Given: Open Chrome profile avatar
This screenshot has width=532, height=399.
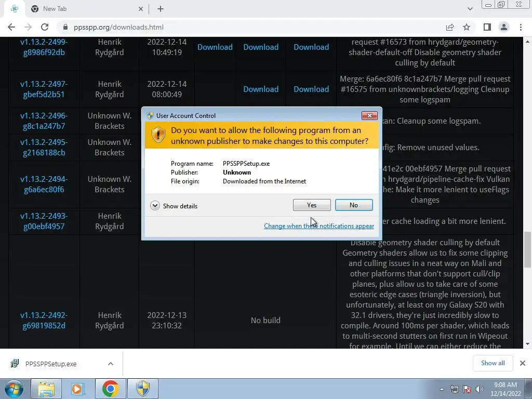Looking at the screenshot, I should [504, 27].
